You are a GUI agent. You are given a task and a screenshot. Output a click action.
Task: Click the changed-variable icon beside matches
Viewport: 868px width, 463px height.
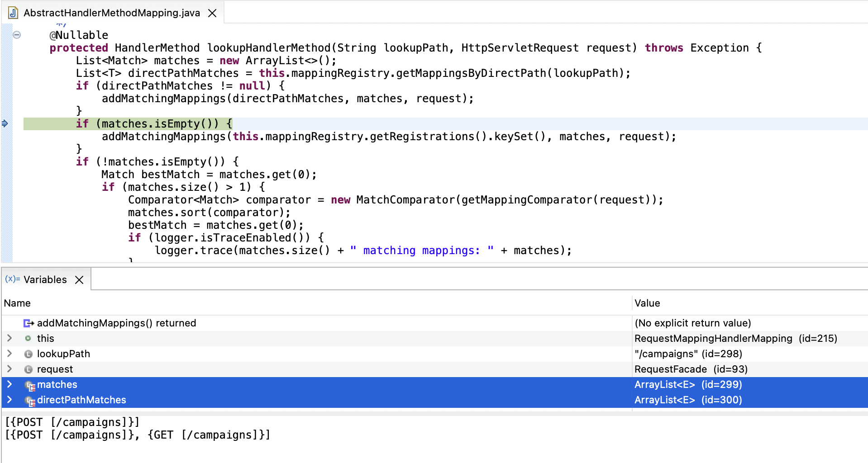click(30, 385)
